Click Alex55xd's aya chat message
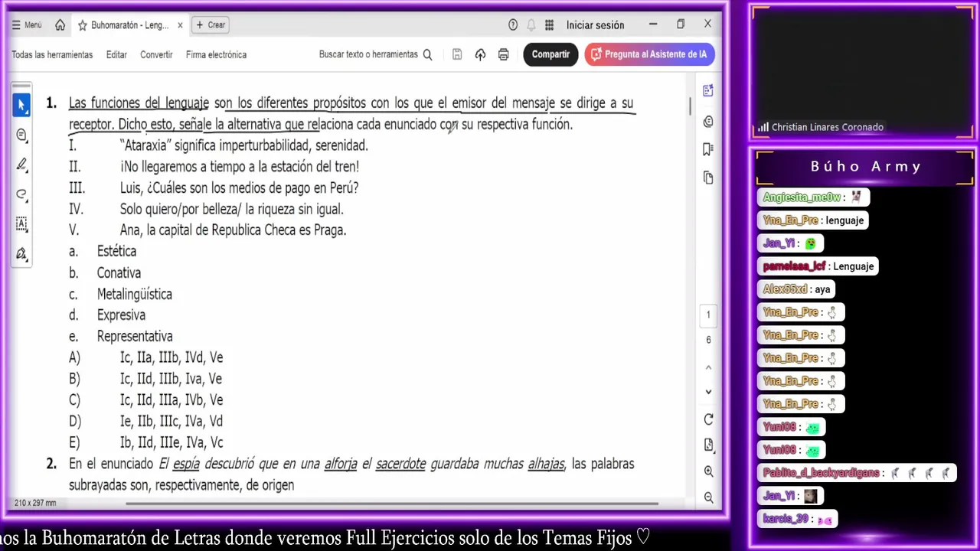This screenshot has width=980, height=551. [x=797, y=289]
